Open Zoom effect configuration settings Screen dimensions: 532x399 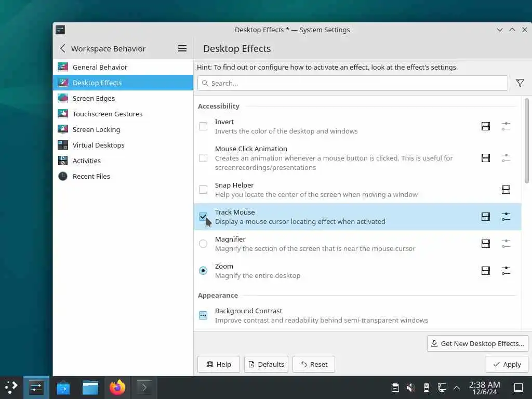click(x=506, y=270)
